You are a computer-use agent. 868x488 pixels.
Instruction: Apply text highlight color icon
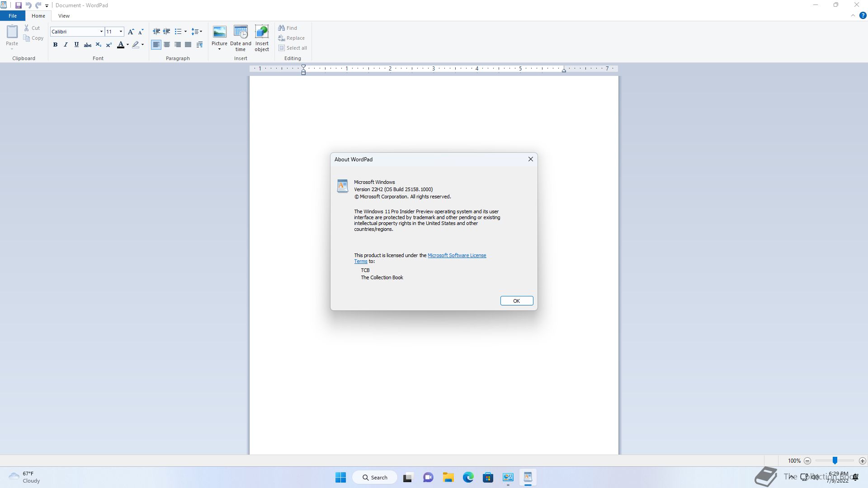136,45
